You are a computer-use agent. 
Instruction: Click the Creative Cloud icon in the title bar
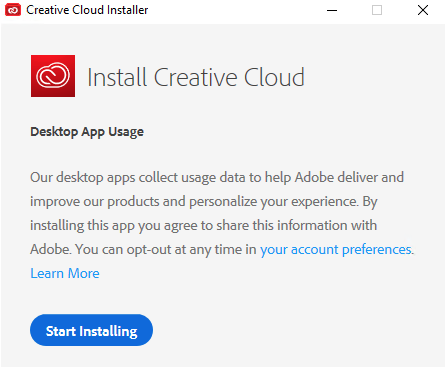(x=13, y=10)
